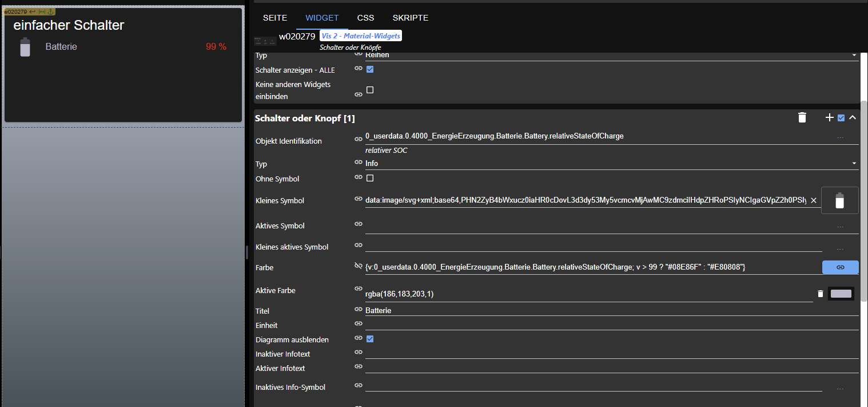This screenshot has width=868, height=407.
Task: Uncheck Schalter anzeigen - ALLE checkbox
Action: point(370,69)
